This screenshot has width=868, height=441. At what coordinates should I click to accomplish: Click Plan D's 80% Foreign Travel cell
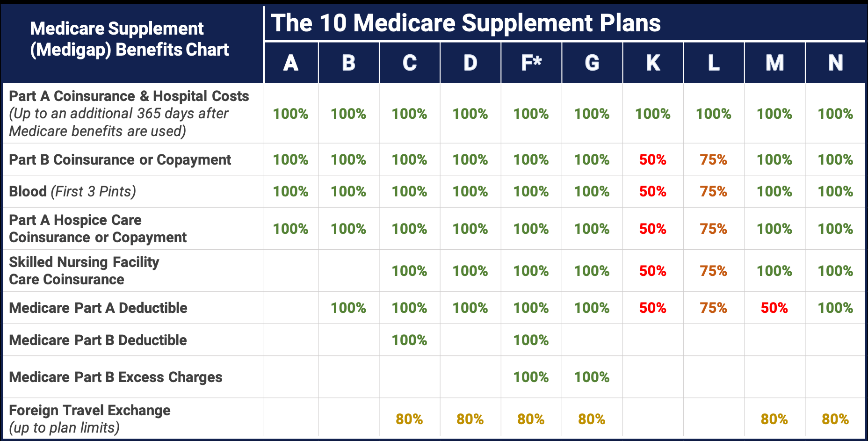coord(470,419)
